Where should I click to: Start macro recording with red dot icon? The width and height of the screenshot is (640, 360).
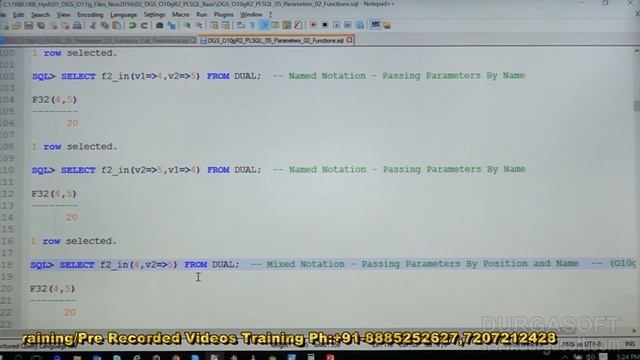click(313, 25)
